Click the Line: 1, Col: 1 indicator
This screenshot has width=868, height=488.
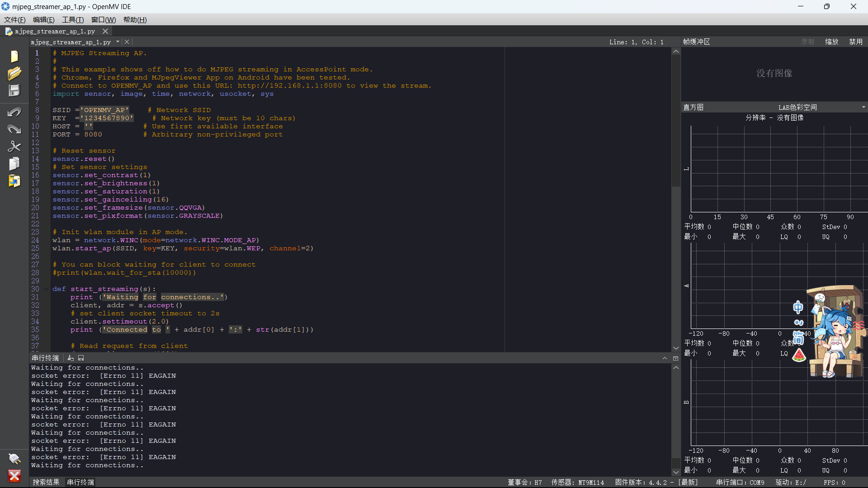click(x=636, y=42)
